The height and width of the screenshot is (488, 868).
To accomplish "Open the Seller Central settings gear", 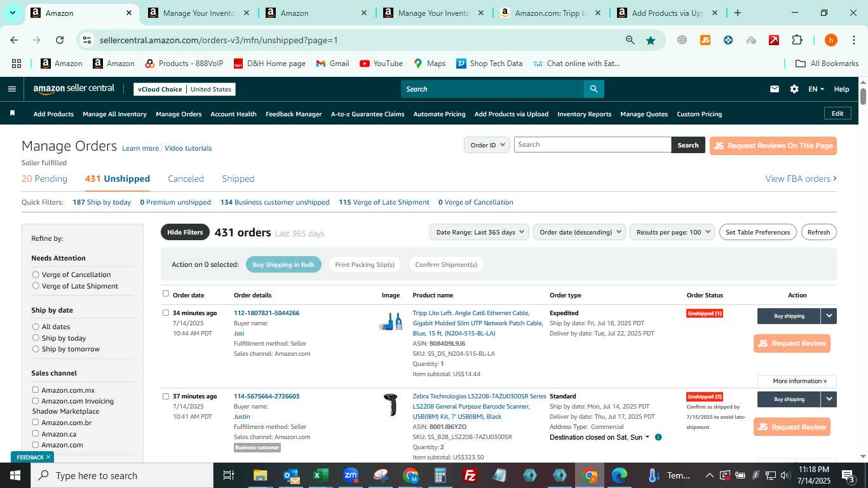I will [794, 89].
